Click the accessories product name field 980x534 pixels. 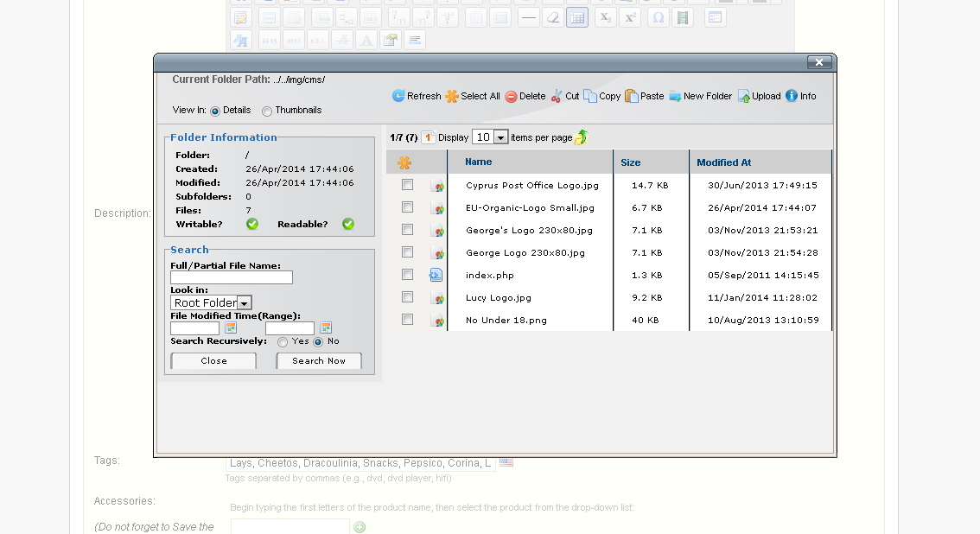tap(290, 526)
